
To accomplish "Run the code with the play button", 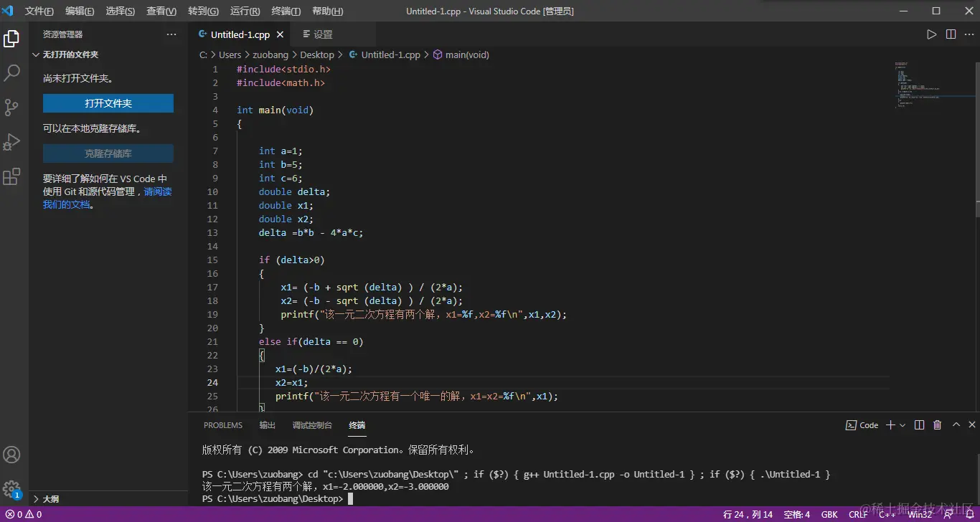I will tap(931, 34).
